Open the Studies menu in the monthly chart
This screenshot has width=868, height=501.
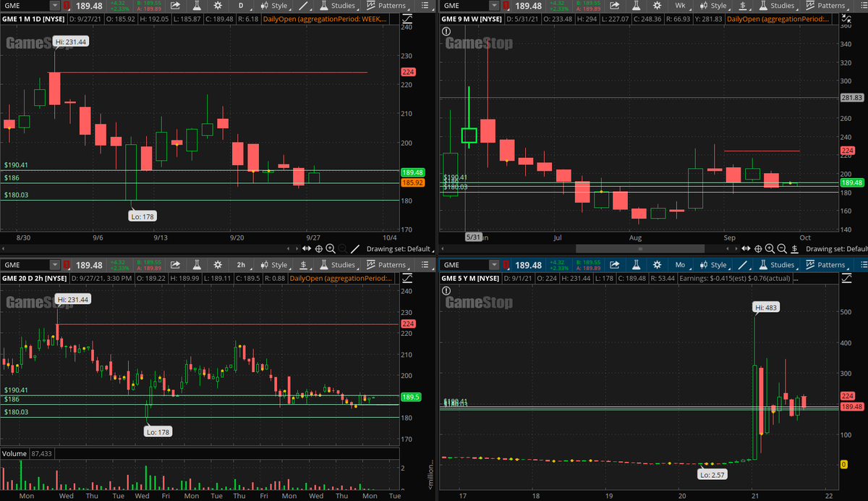pyautogui.click(x=777, y=265)
